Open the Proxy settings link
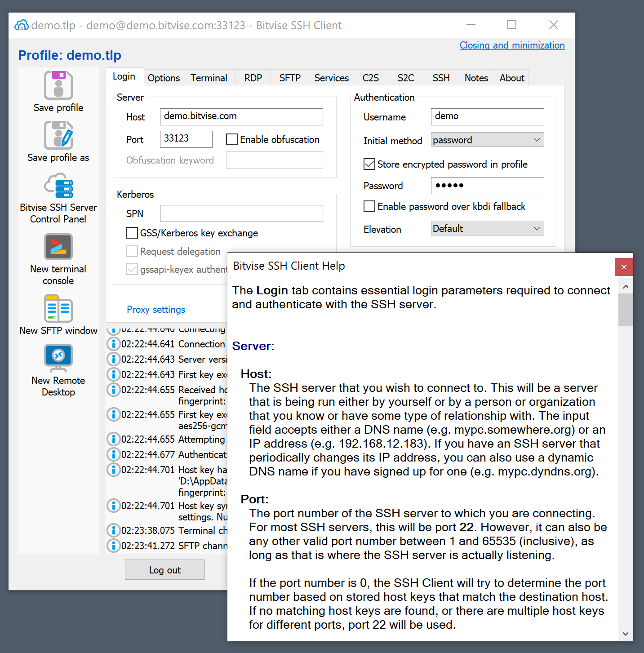Screen dimensions: 644x653 [x=156, y=310]
